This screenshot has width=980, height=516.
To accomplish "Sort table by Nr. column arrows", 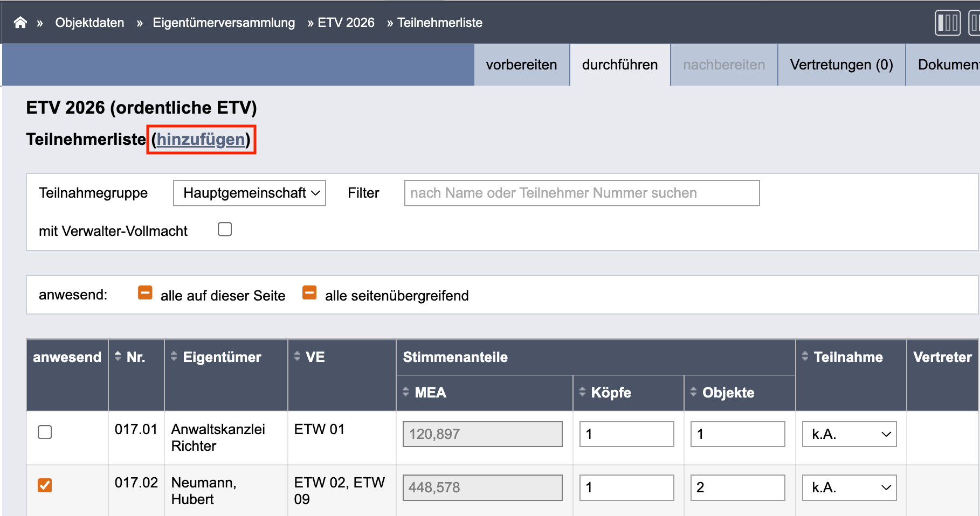I will [x=118, y=356].
